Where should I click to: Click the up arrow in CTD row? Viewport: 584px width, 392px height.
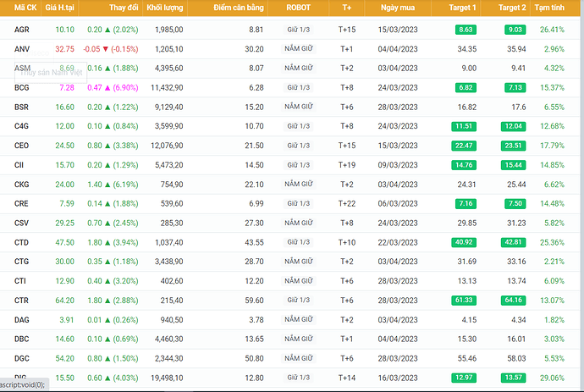(107, 242)
